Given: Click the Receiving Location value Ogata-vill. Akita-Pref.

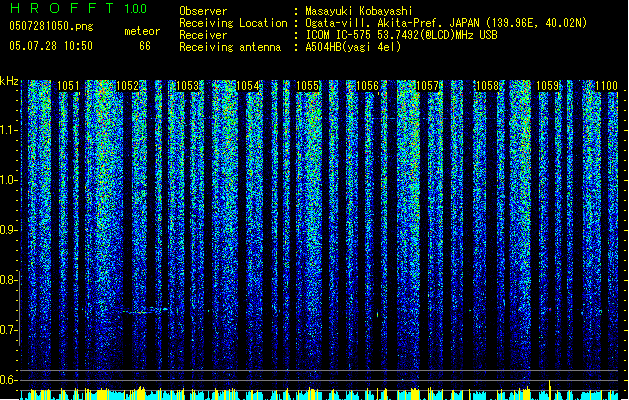Looking at the screenshot, I should click(x=375, y=23).
